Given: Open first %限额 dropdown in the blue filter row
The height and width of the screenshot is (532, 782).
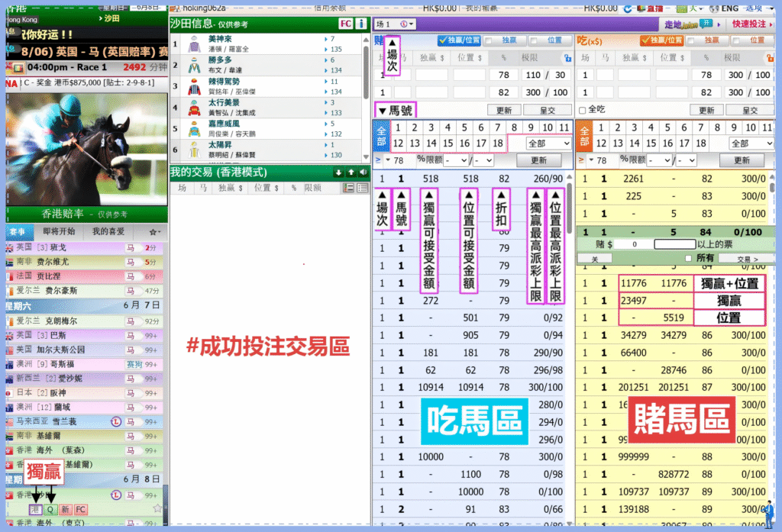Looking at the screenshot, I should pos(457,160).
